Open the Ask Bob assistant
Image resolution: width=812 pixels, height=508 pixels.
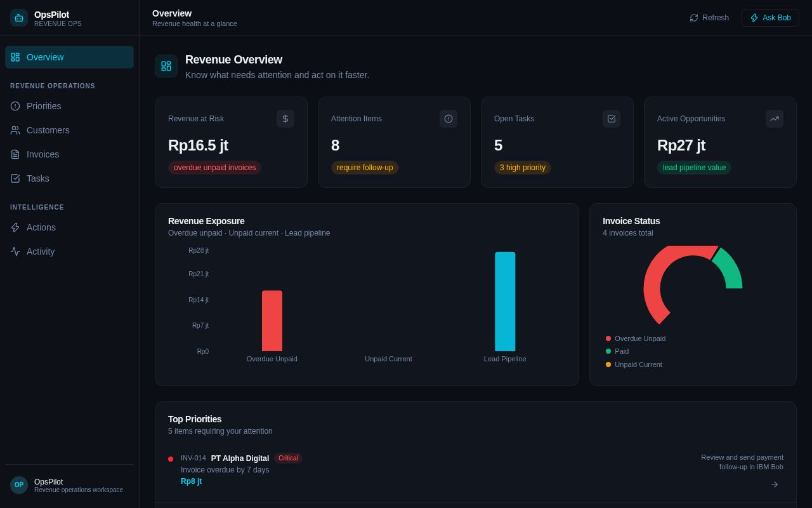(770, 18)
